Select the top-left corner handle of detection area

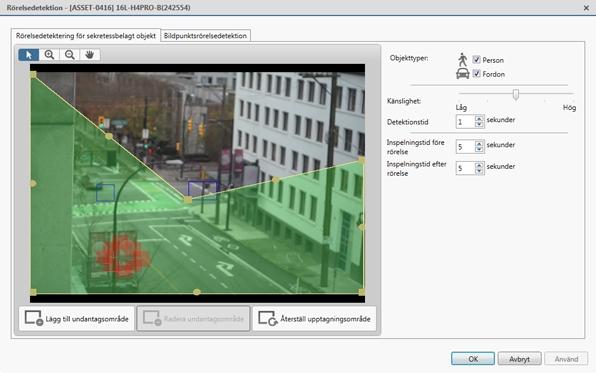pos(33,75)
